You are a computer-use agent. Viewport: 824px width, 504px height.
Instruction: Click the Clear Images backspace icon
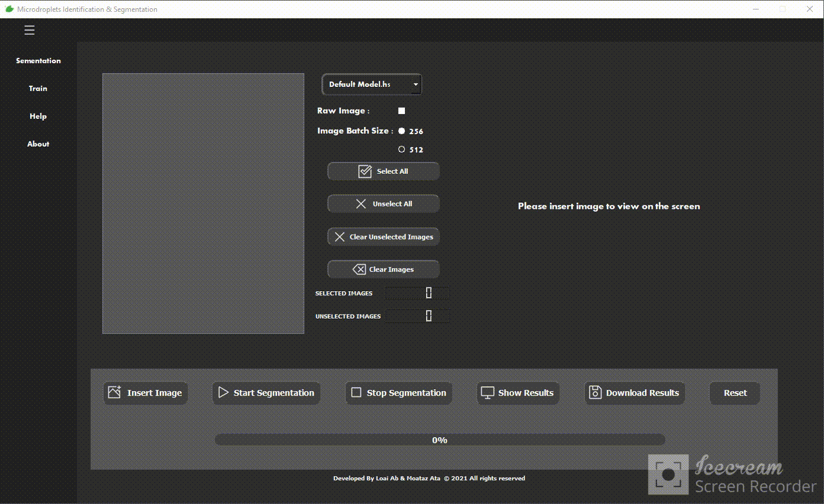pyautogui.click(x=359, y=270)
